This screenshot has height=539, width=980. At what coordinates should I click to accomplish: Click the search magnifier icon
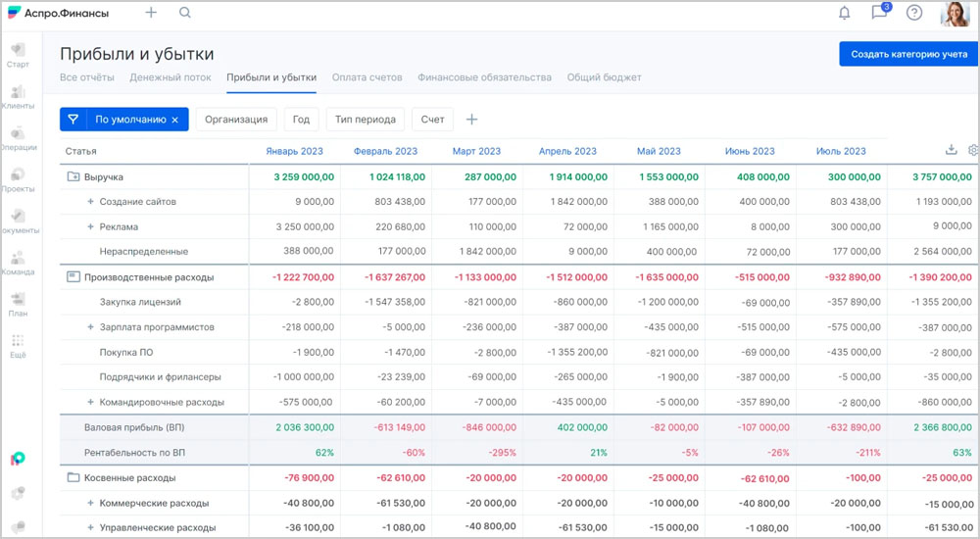(x=185, y=13)
